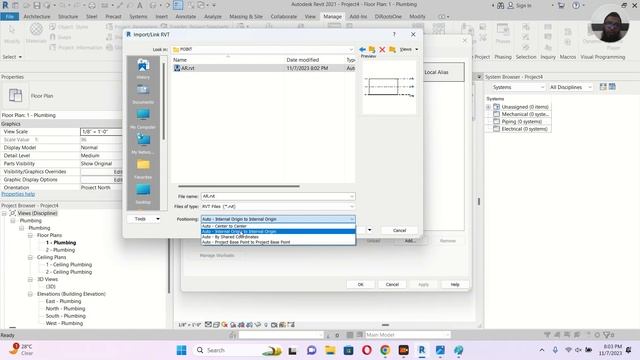Toggle the Piping systems checkbox in System Browser
This screenshot has height=360, width=640.
496,122
